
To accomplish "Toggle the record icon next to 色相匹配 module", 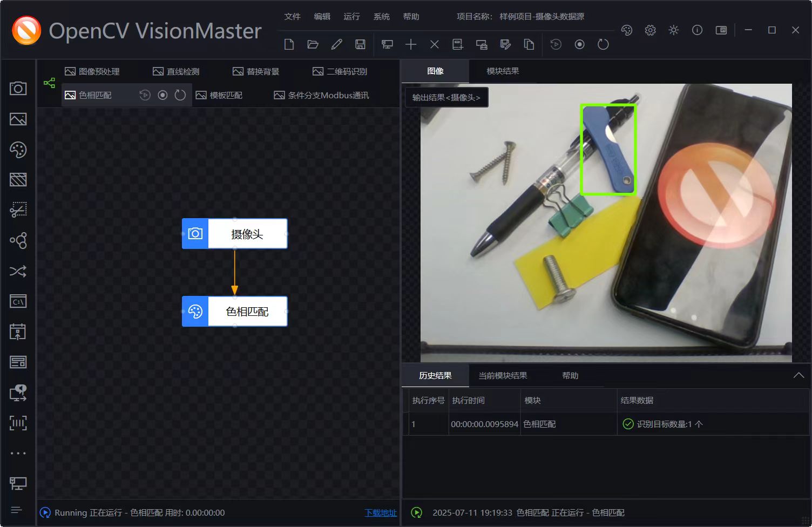I will click(163, 94).
